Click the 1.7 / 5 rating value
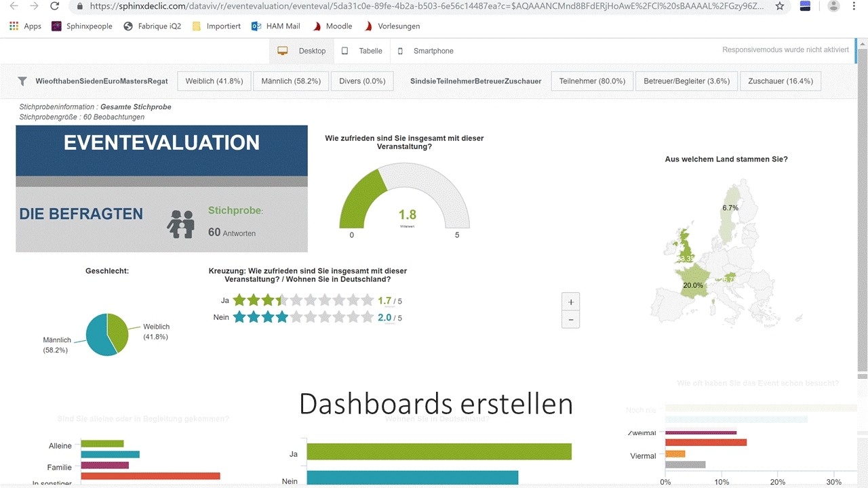This screenshot has width=868, height=488. (x=390, y=301)
